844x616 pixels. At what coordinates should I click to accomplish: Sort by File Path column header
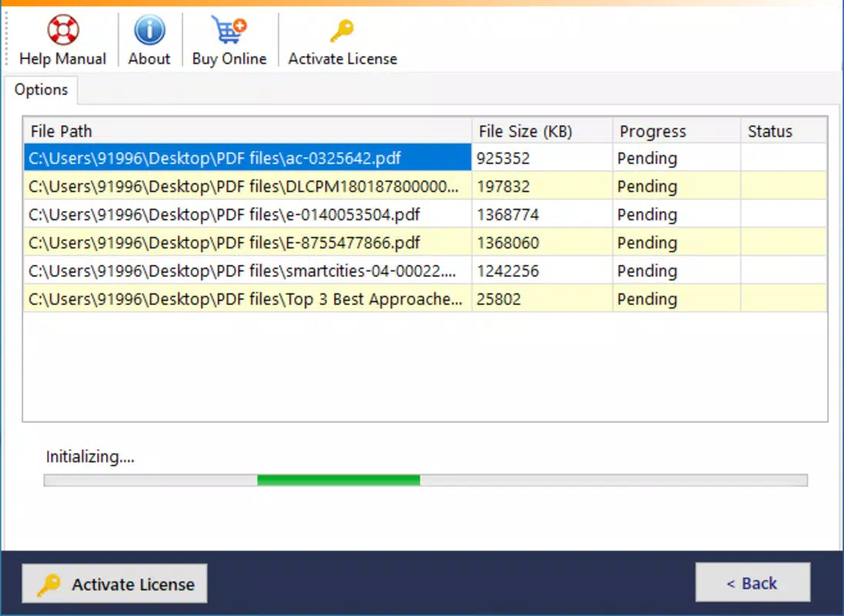point(248,131)
